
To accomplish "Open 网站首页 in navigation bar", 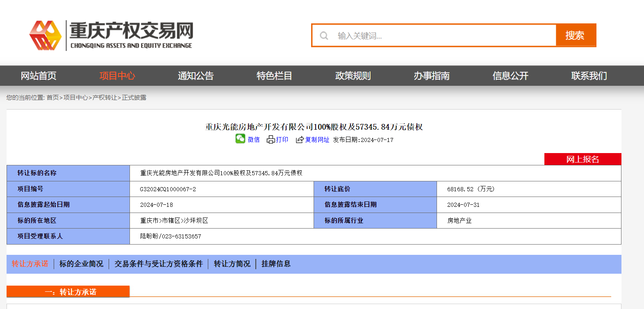I will (x=39, y=76).
